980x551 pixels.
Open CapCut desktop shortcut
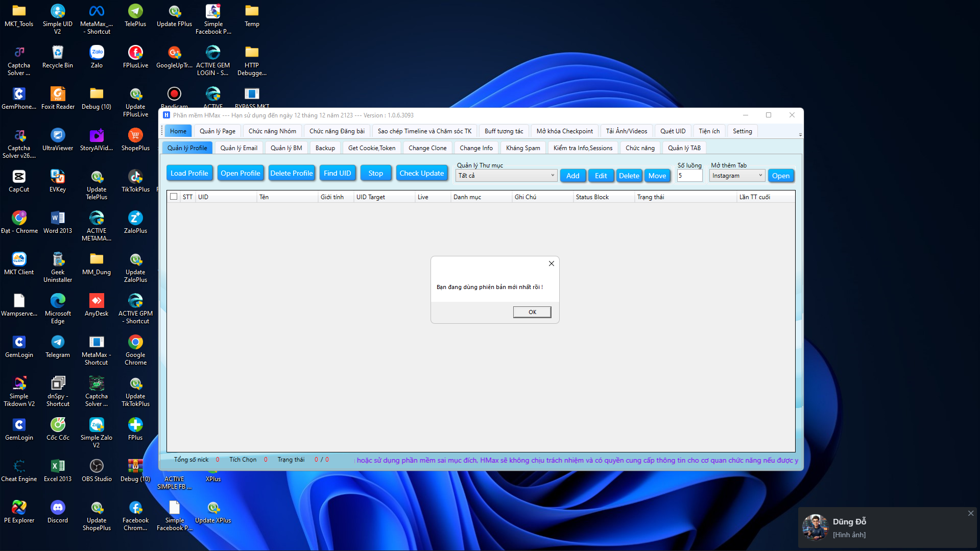coord(19,181)
